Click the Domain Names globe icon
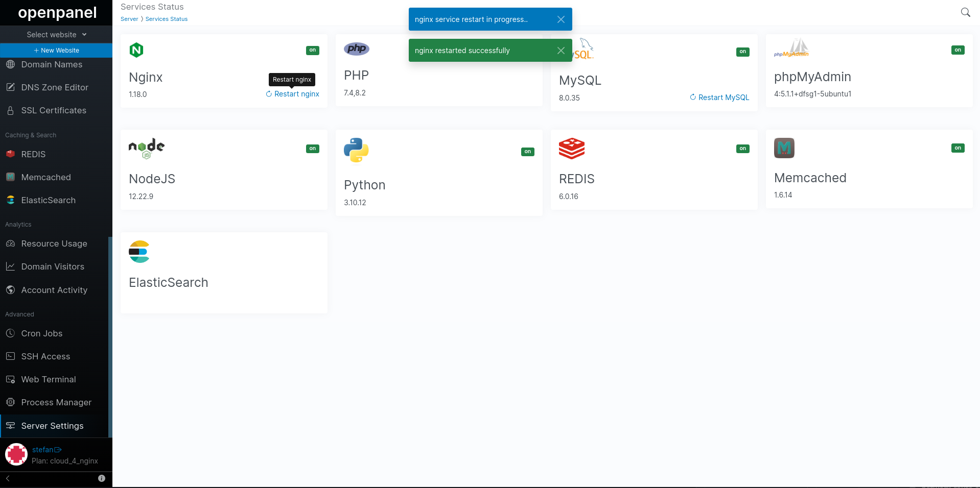The width and height of the screenshot is (980, 488). pyautogui.click(x=10, y=64)
